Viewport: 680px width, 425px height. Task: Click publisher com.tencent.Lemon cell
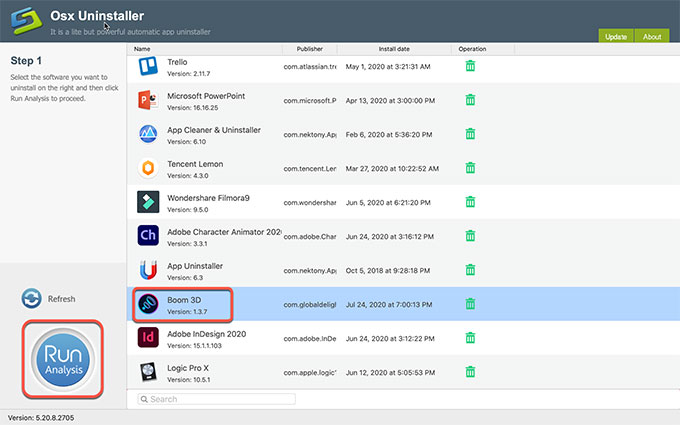point(310,168)
